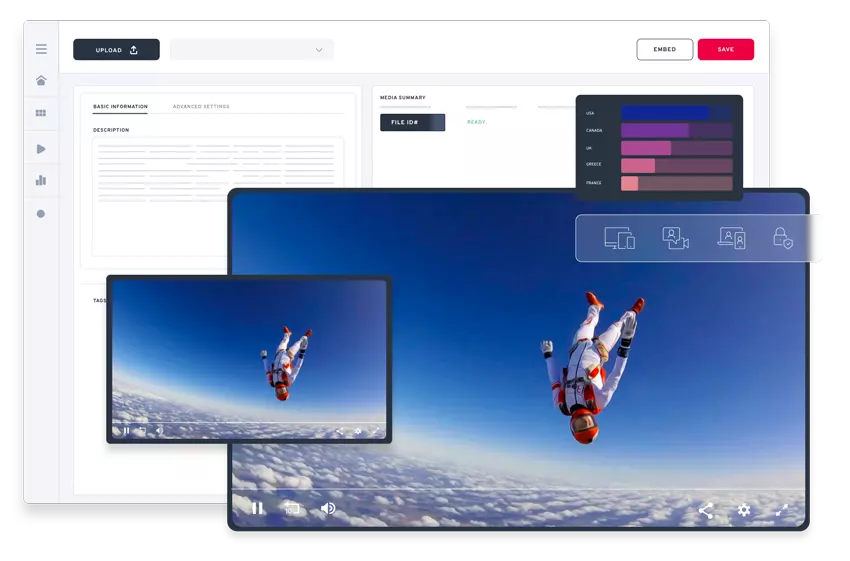Click the share icon on large video player
The width and height of the screenshot is (850, 561).
(x=706, y=510)
